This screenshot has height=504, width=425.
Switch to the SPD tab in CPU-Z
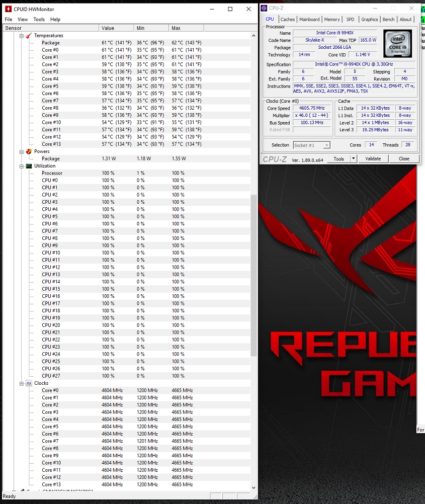tap(350, 19)
